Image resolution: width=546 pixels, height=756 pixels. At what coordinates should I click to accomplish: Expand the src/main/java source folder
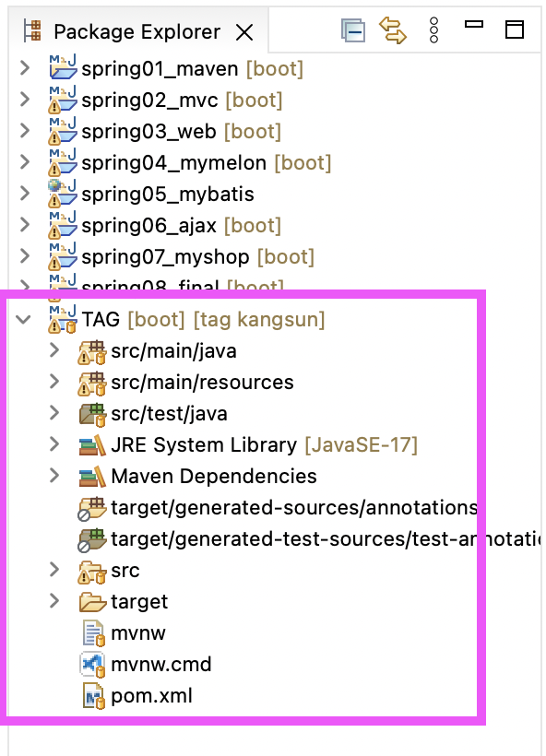(54, 350)
